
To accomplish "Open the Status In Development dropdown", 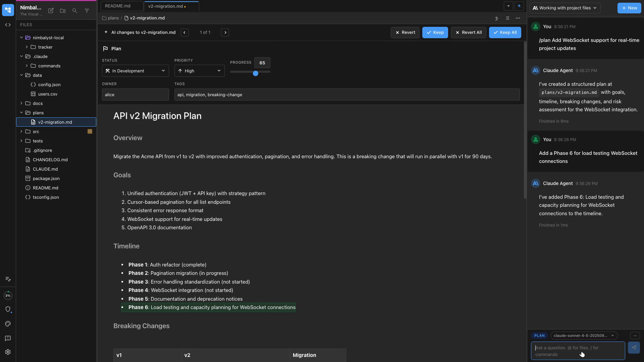I will click(135, 71).
